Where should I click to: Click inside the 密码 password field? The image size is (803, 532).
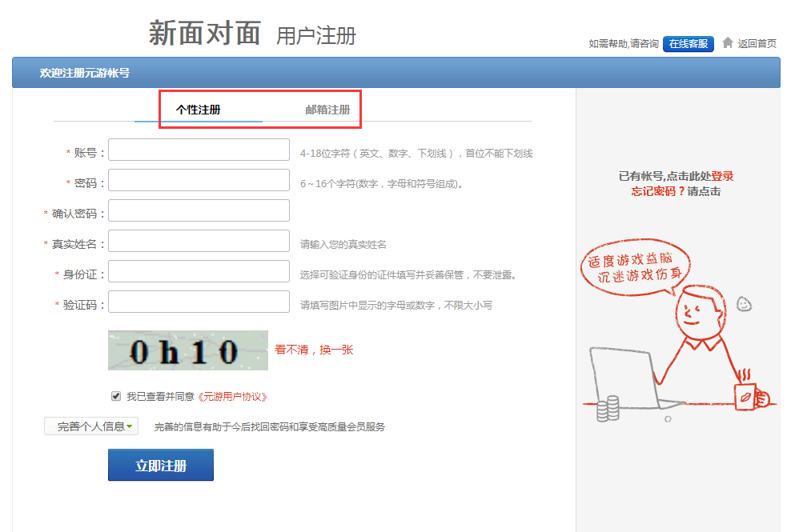[199, 179]
